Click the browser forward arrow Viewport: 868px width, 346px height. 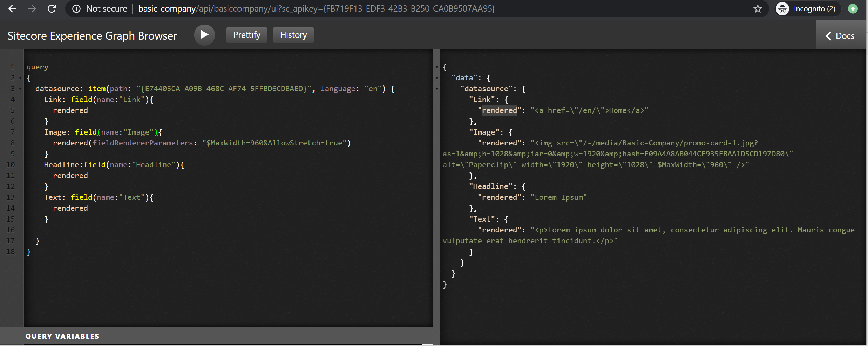(x=32, y=9)
